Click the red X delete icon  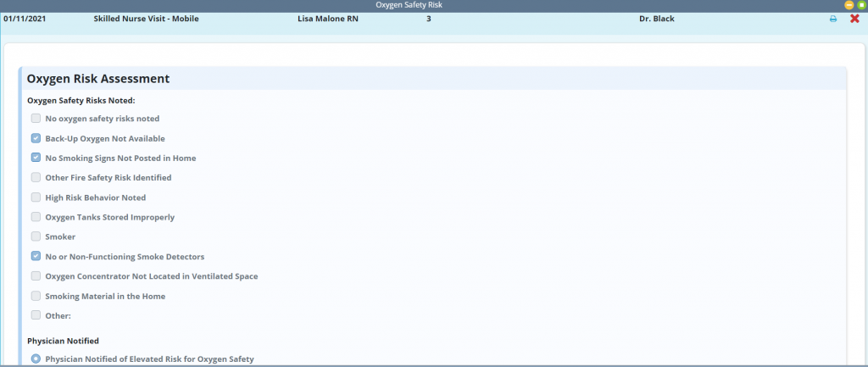click(854, 19)
